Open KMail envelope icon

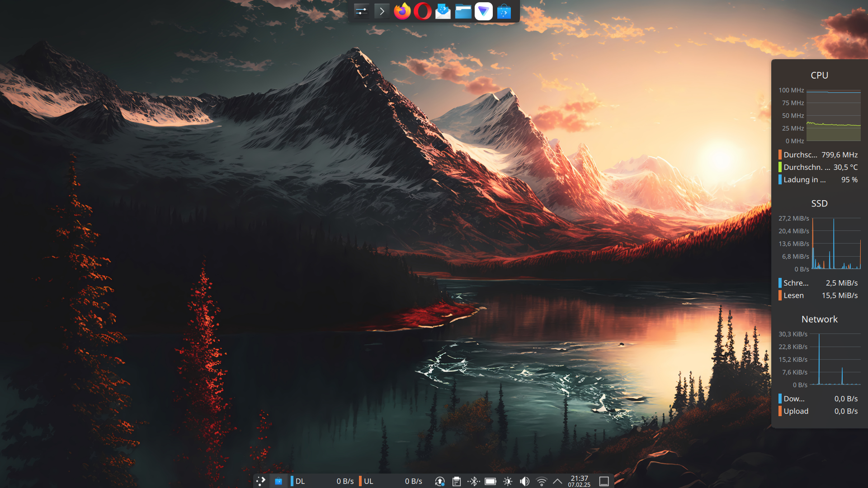click(443, 11)
